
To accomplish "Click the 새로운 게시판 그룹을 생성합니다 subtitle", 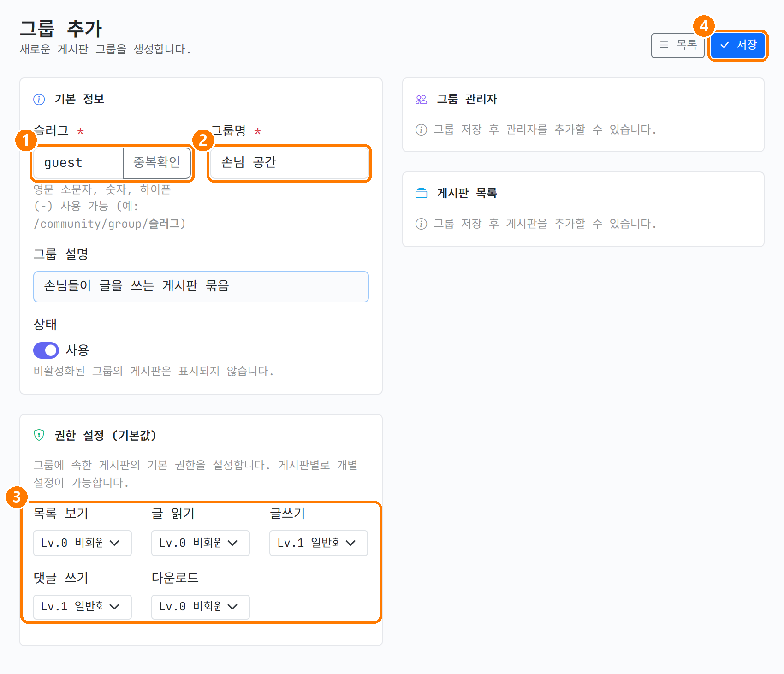I will [105, 49].
